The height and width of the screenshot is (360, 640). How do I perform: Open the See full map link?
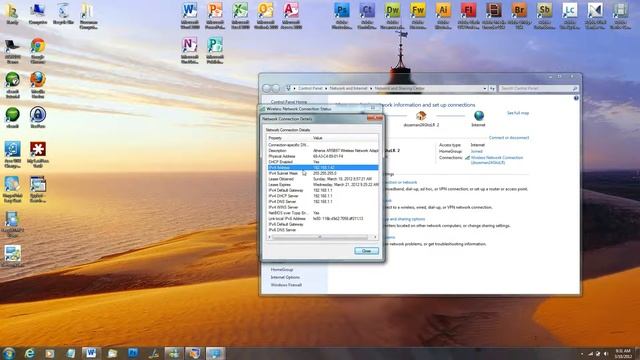[x=518, y=113]
